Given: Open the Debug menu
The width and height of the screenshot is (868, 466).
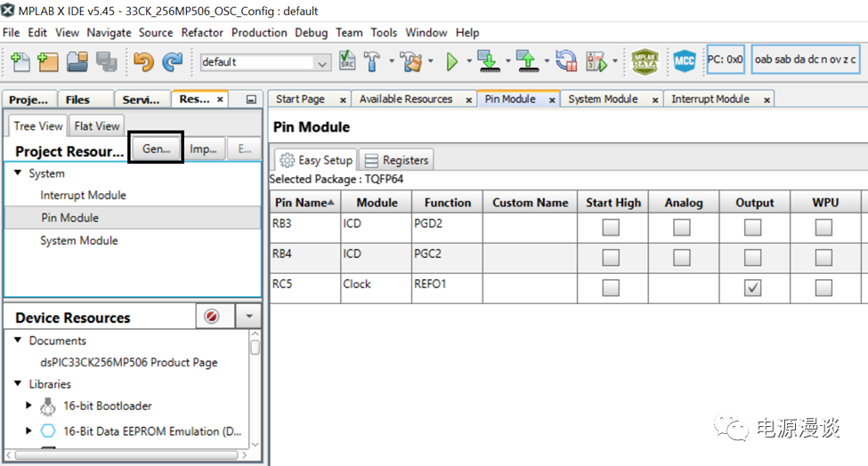Looking at the screenshot, I should tap(311, 32).
